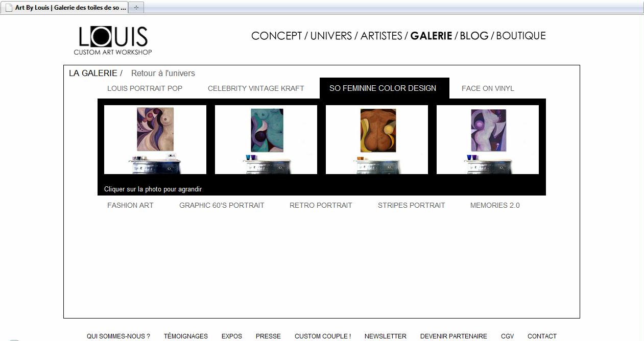Screen dimensions: 644x341
Task: Go to Concept in main navigation
Action: coord(276,36)
